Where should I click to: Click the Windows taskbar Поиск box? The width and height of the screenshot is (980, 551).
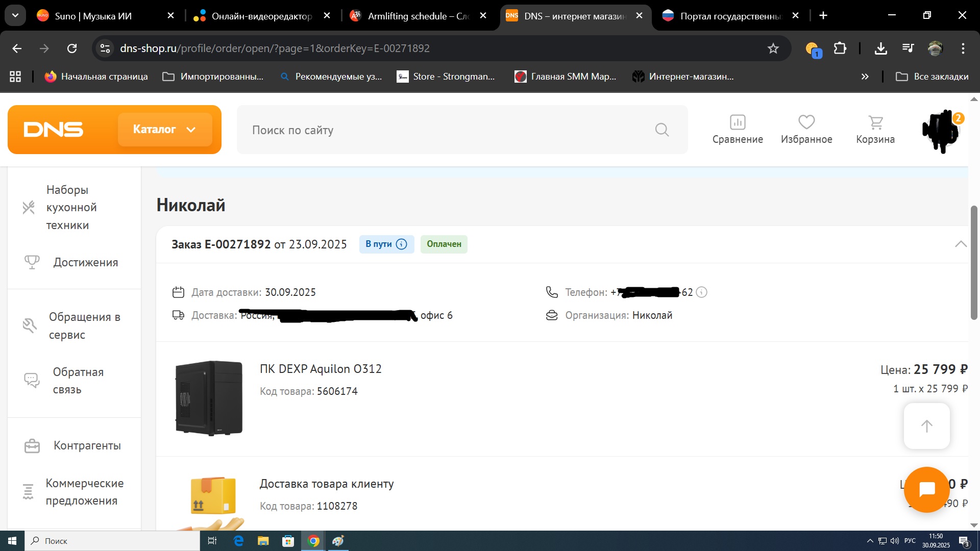pyautogui.click(x=112, y=541)
